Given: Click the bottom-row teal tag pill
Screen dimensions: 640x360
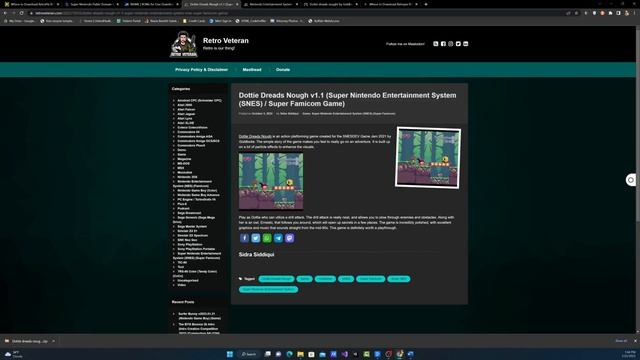Looking at the screenshot, I should pos(269,289).
